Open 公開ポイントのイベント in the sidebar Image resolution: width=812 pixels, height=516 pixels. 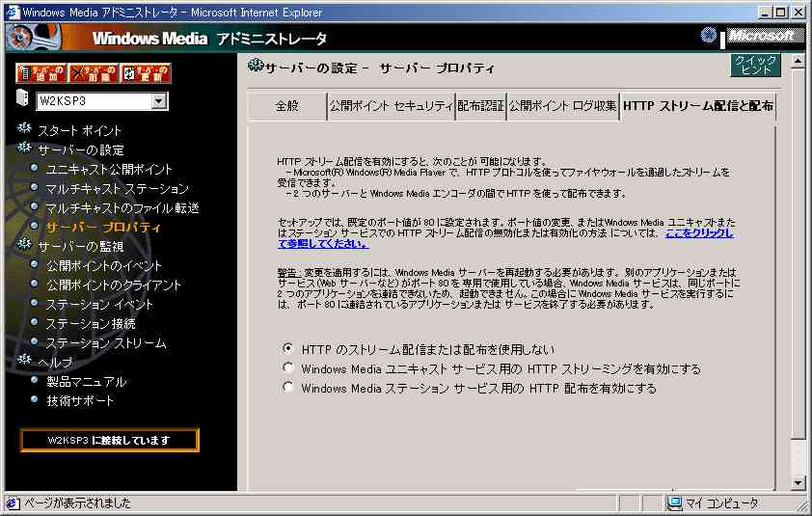104,266
